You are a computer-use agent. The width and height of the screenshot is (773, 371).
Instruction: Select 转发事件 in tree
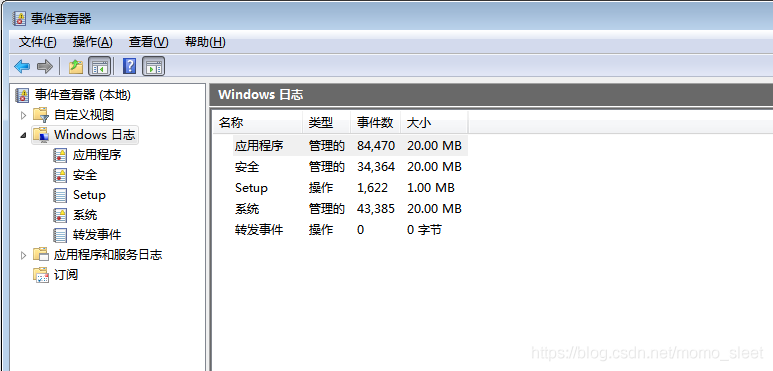(x=97, y=235)
